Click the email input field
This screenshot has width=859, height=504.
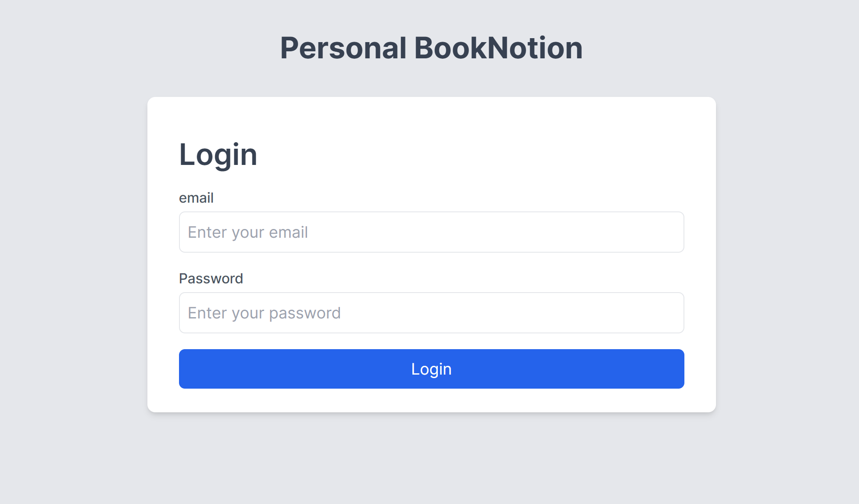pos(431,232)
